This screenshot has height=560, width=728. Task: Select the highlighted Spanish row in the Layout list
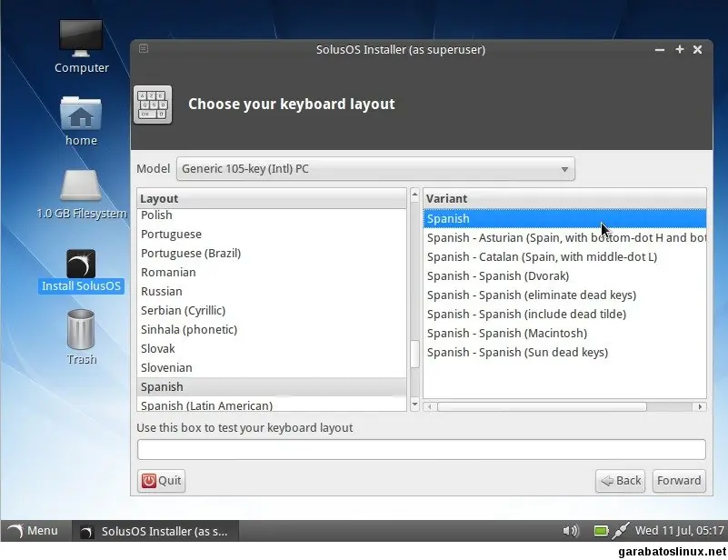coord(272,386)
